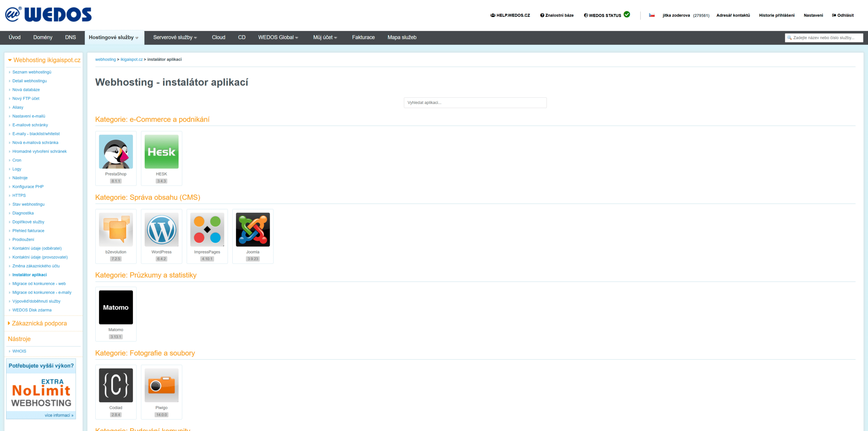Viewport: 868px width, 431px height.
Task: Select Nová databáze in sidebar
Action: pos(26,90)
